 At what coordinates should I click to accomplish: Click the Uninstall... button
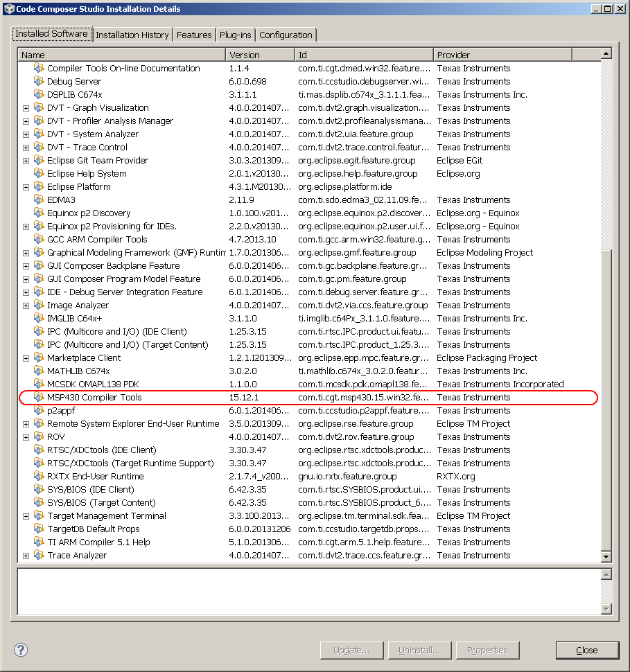(419, 650)
